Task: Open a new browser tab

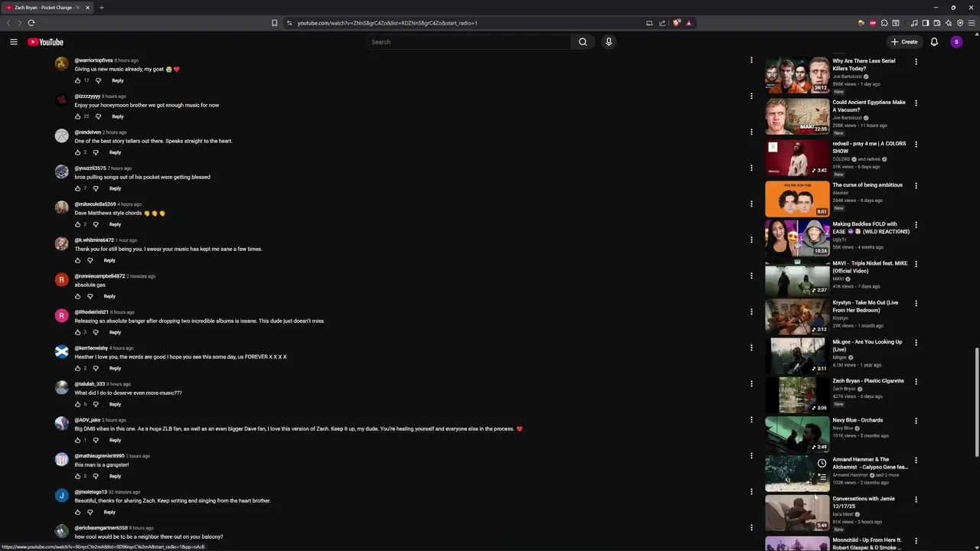Action: coord(101,8)
